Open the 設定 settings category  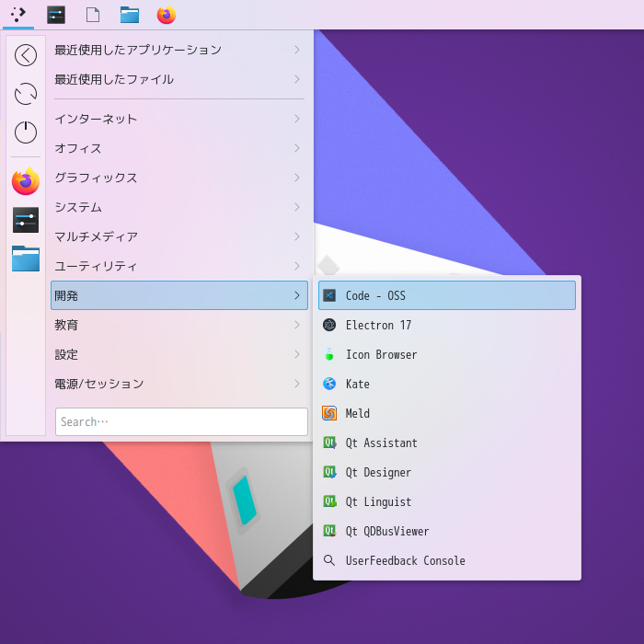click(179, 354)
